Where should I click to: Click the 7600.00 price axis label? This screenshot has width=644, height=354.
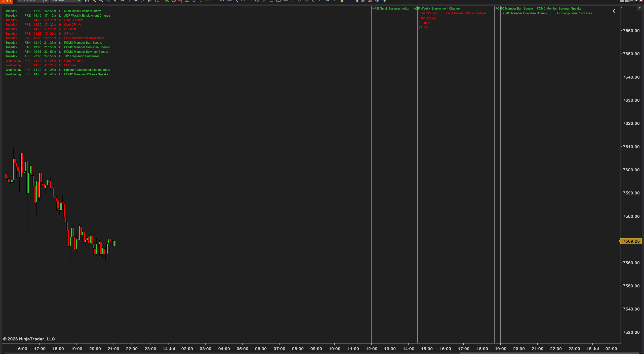tap(631, 170)
